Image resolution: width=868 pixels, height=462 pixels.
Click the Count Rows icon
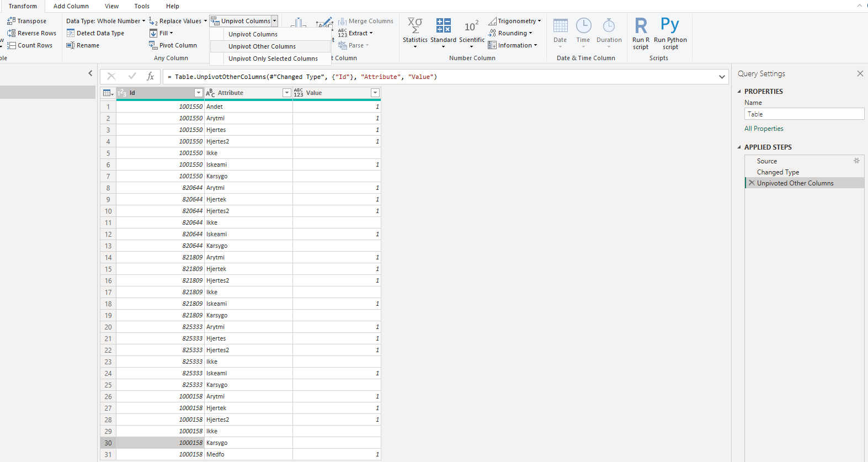[x=11, y=45]
